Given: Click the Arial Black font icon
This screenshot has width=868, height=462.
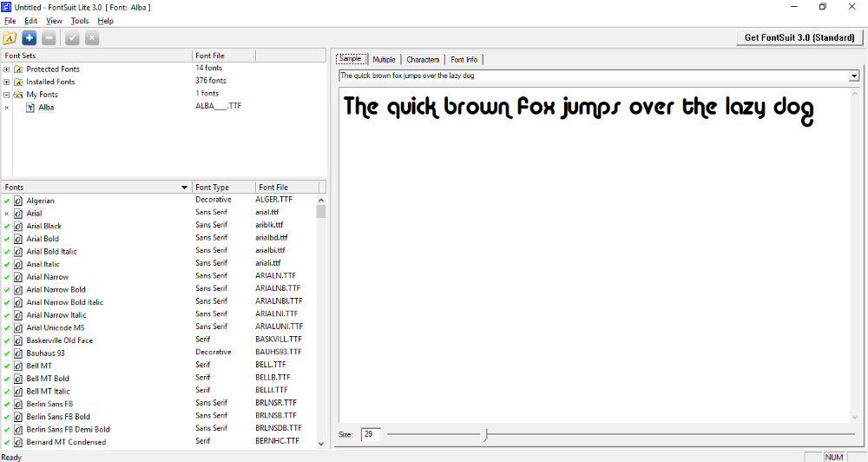Looking at the screenshot, I should click(18, 226).
